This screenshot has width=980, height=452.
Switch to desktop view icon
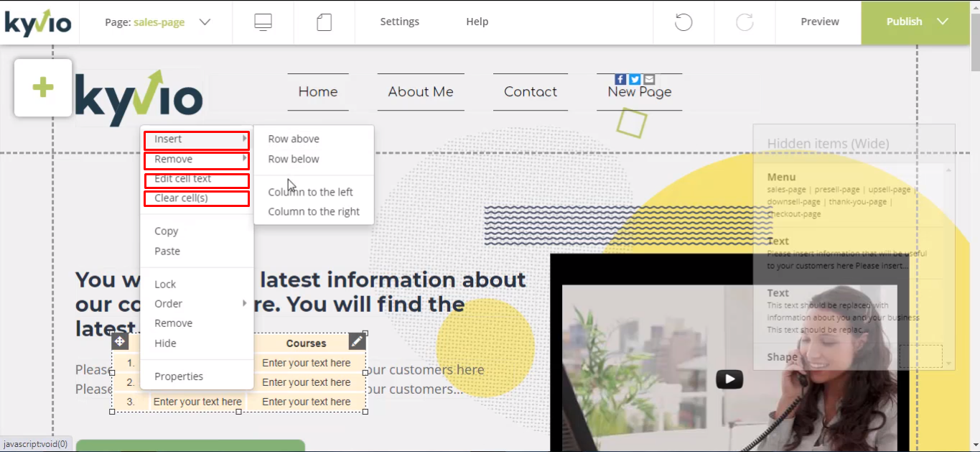tap(263, 22)
